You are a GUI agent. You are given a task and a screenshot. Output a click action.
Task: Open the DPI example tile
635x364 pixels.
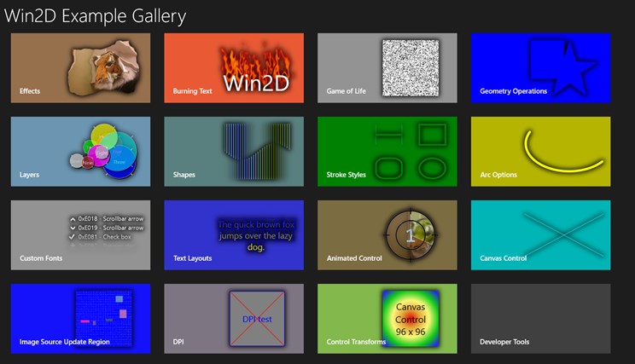(234, 319)
